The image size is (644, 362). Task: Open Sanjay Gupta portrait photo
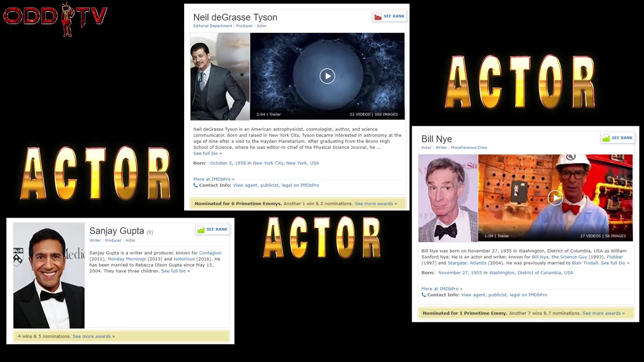pos(49,276)
